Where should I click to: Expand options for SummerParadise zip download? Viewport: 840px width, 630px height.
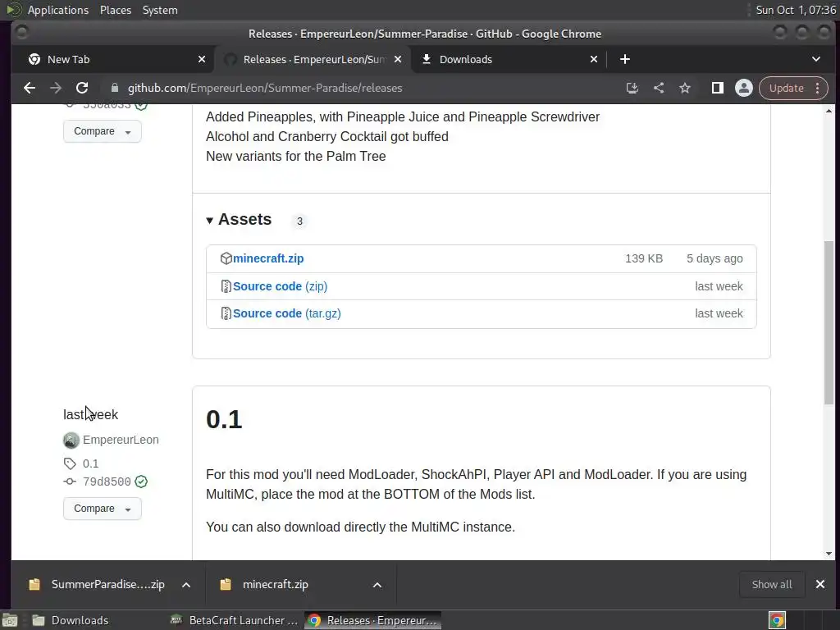pos(186,585)
